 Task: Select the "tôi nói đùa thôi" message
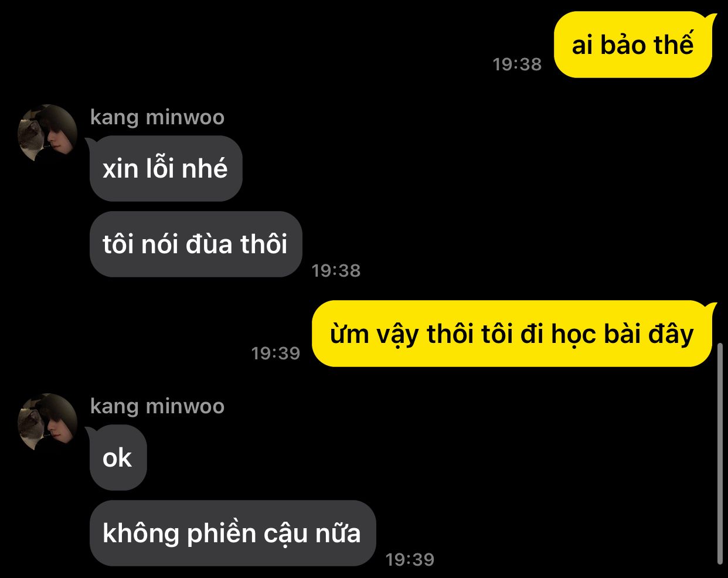(196, 244)
